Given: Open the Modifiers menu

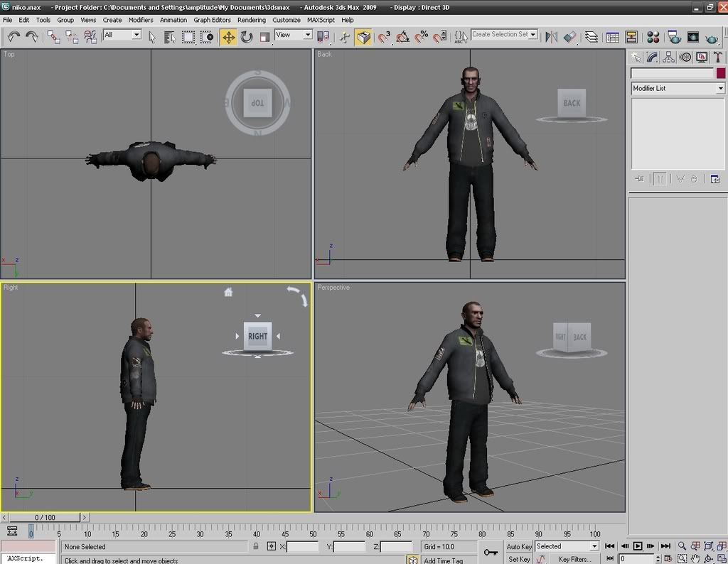Looking at the screenshot, I should pyautogui.click(x=140, y=20).
